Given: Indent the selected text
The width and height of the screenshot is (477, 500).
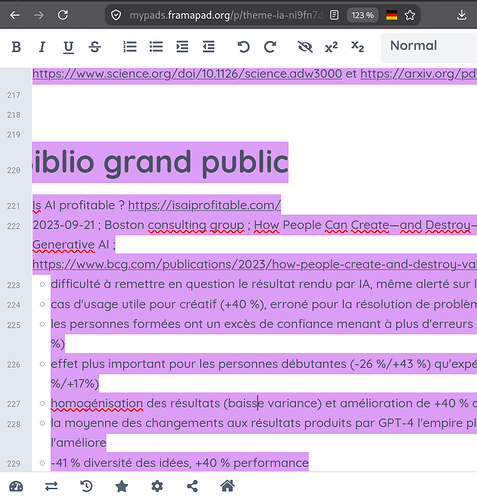Looking at the screenshot, I should [182, 47].
